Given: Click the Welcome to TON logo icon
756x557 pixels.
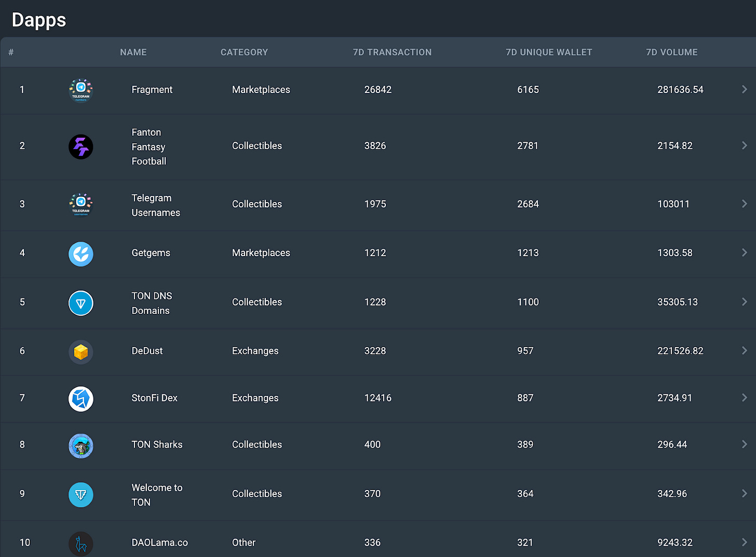Looking at the screenshot, I should tap(81, 495).
